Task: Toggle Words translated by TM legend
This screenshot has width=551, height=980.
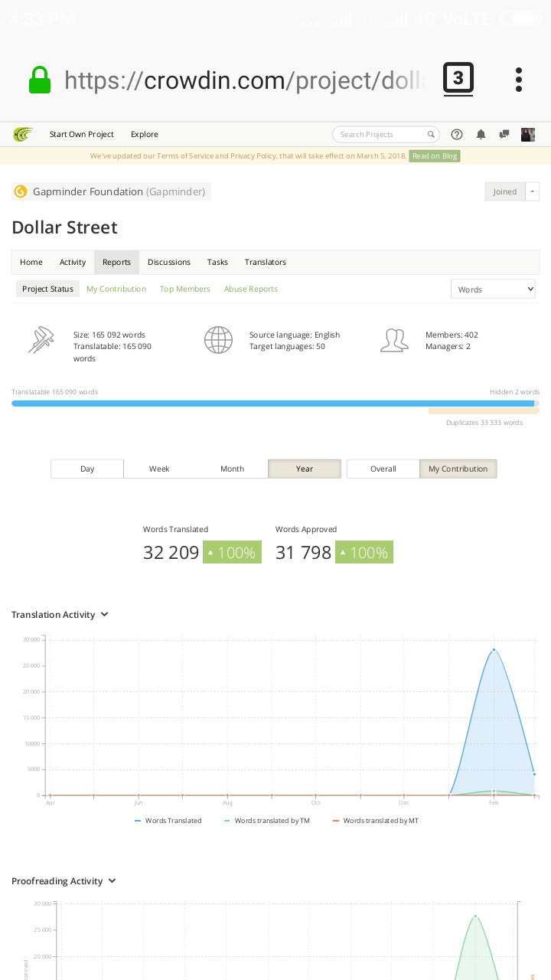Action: click(x=267, y=821)
